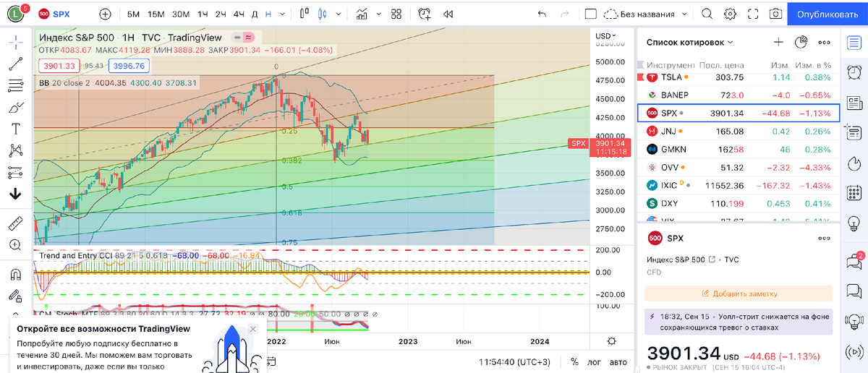Screen dimensions: 868x373
Task: Start bar replay with the rewind icon
Action: click(448, 14)
